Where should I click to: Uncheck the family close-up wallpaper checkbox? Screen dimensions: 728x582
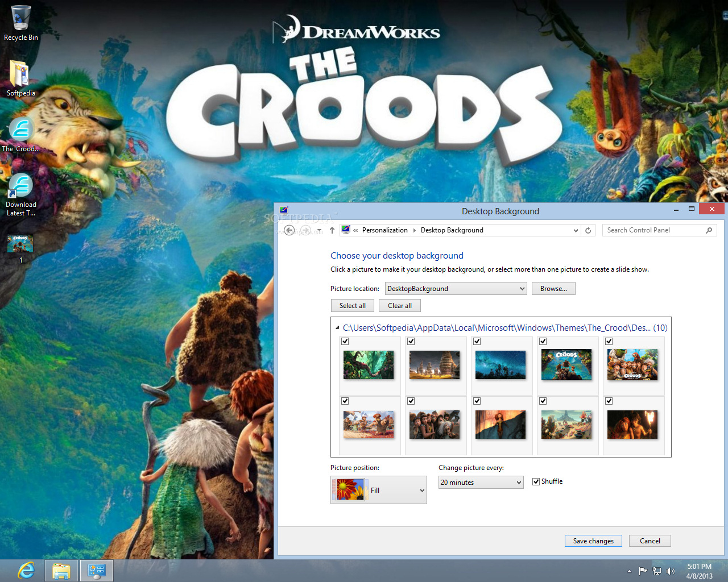coord(411,401)
